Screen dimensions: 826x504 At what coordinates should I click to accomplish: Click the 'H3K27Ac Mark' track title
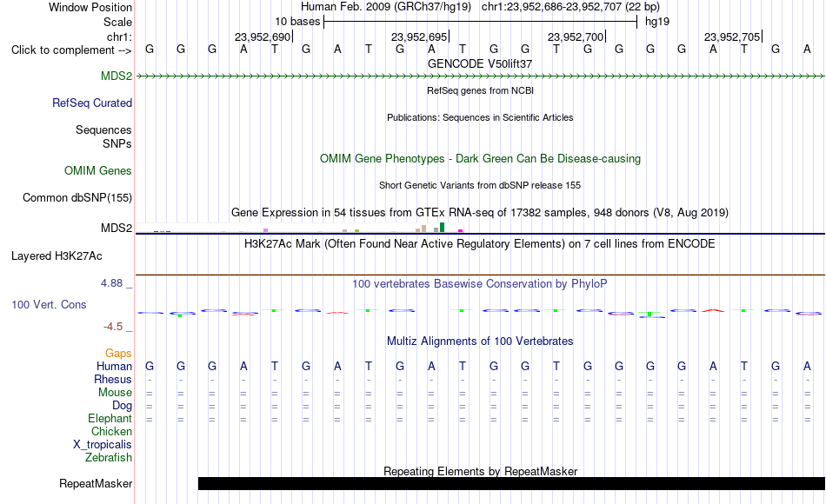tap(480, 244)
